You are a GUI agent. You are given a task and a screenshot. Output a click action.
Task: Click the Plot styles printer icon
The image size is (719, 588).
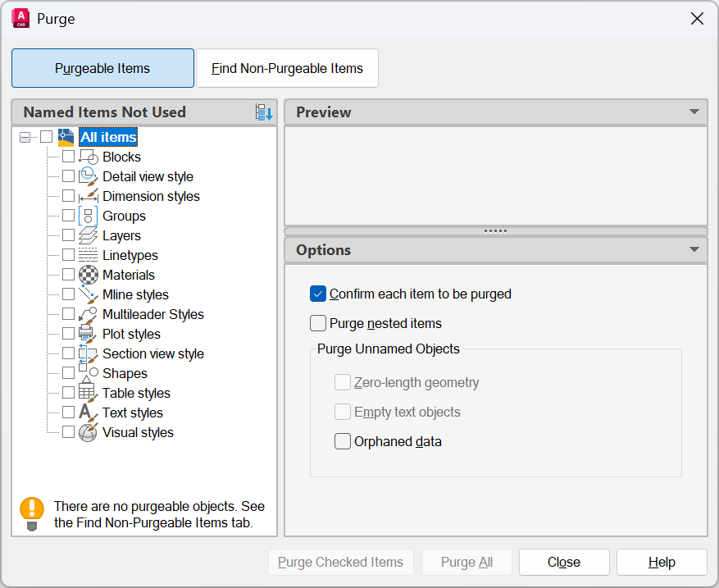(88, 334)
